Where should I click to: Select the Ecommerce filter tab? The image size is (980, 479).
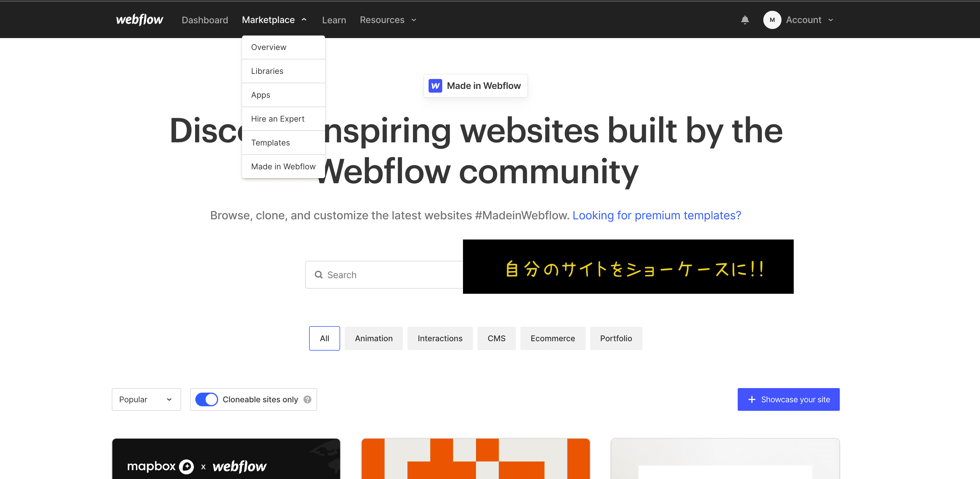click(553, 338)
